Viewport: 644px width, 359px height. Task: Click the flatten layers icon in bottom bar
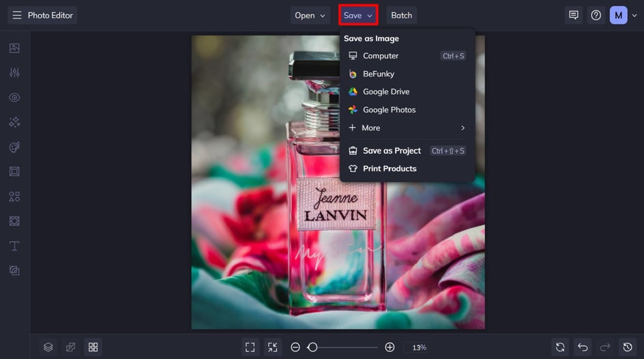pos(71,347)
